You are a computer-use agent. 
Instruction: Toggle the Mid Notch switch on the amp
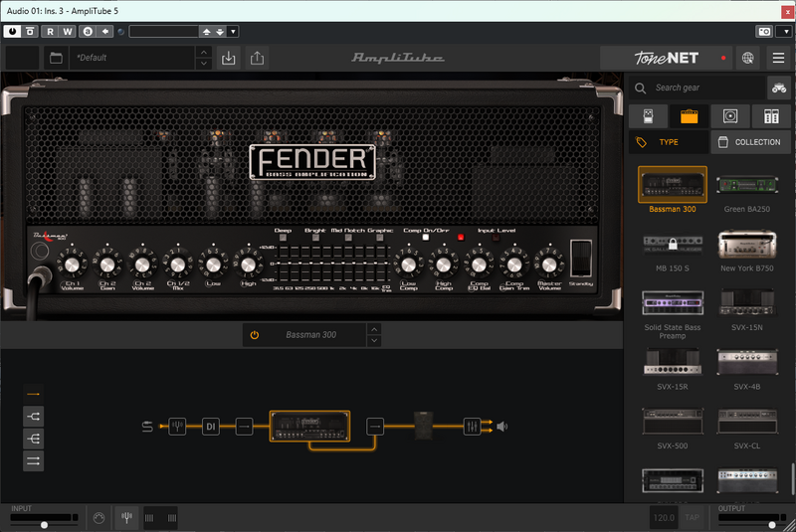pos(347,238)
